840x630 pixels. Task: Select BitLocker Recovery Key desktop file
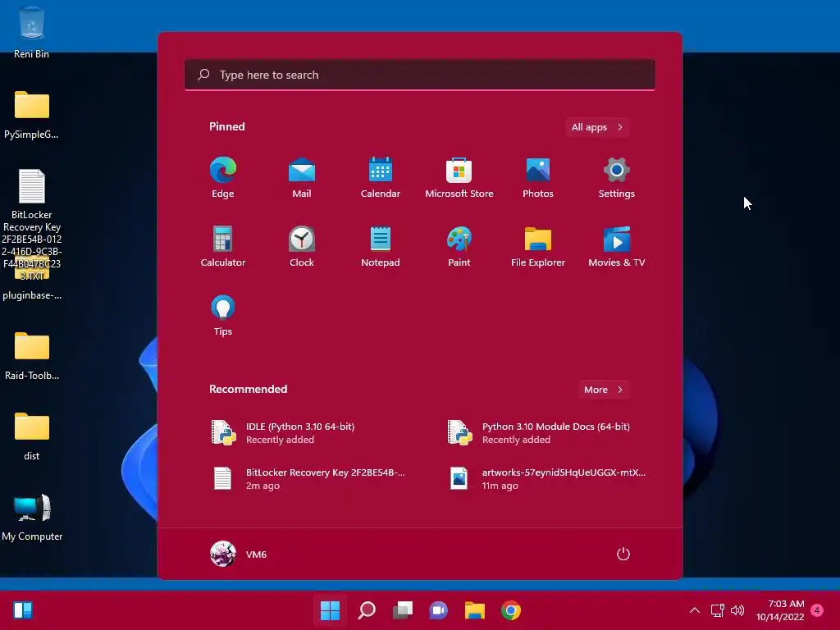click(32, 225)
